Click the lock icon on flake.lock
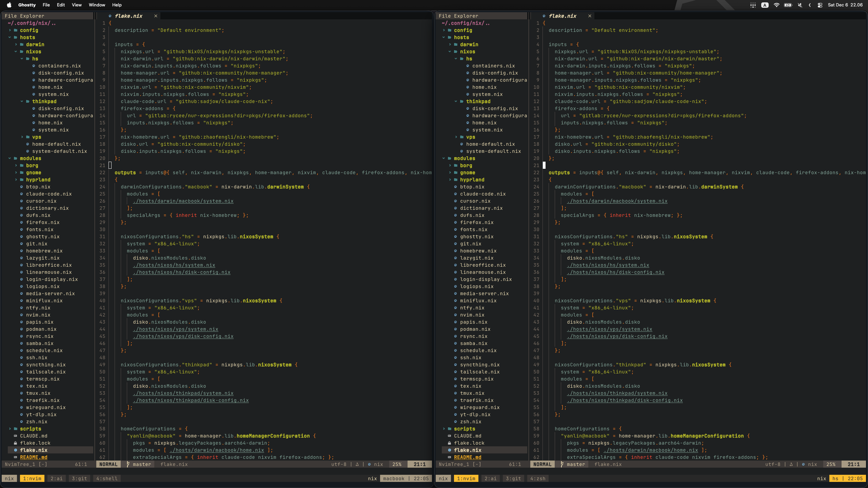The height and width of the screenshot is (488, 868). [16, 443]
